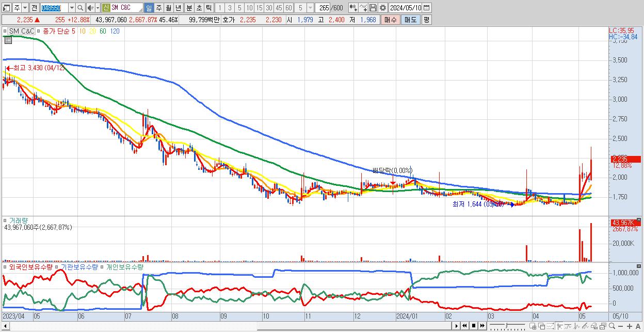This screenshot has width=644, height=332.
Task: Switch to weekly chart 주 tab
Action: [x=158, y=8]
